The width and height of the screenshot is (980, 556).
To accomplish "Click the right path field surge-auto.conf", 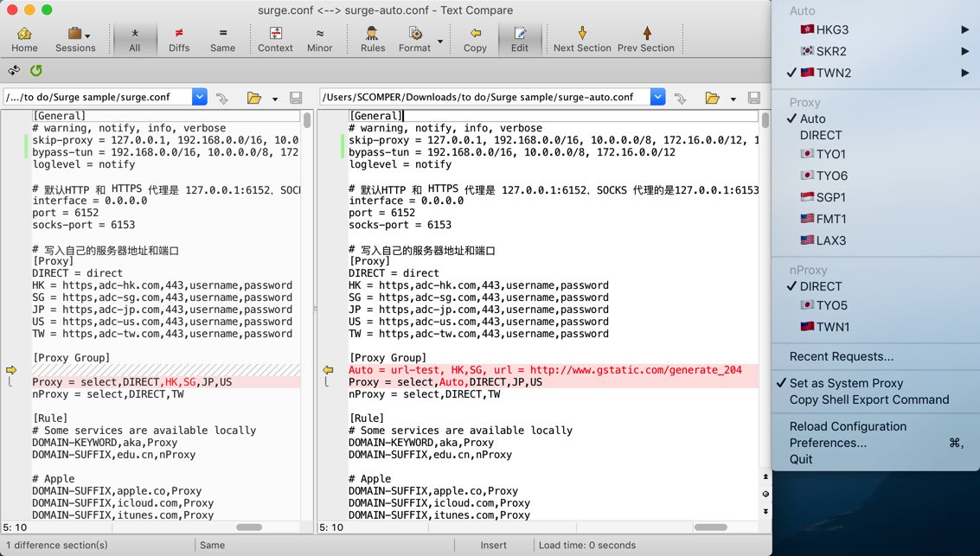I will (x=485, y=97).
